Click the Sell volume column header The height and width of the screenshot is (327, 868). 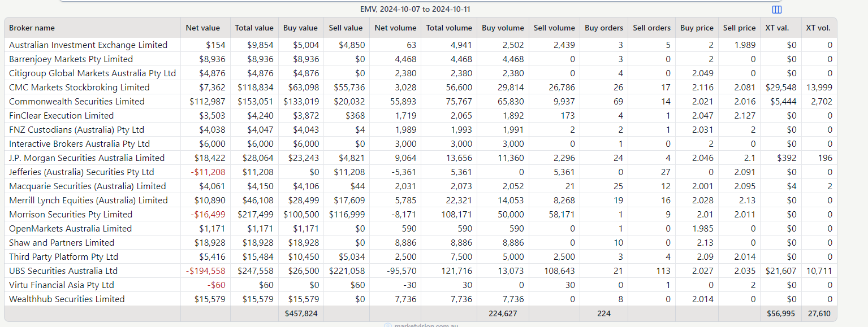(x=554, y=28)
